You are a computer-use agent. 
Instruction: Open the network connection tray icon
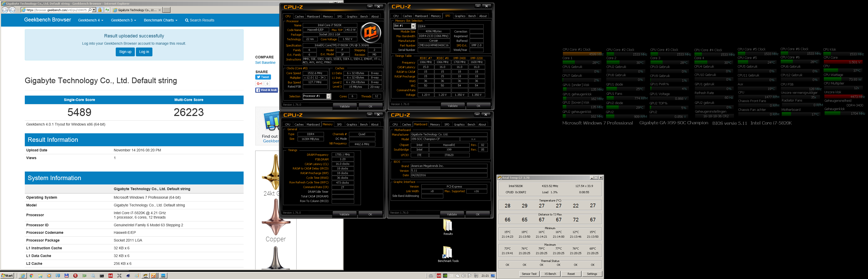coord(476,276)
